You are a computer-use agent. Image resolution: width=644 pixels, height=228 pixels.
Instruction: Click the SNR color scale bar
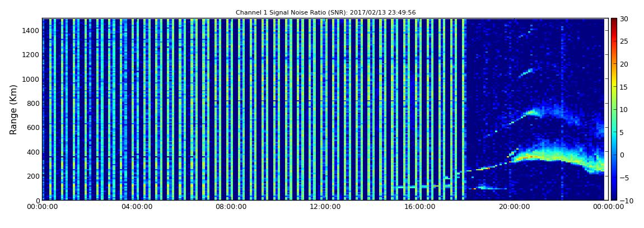tap(614, 109)
